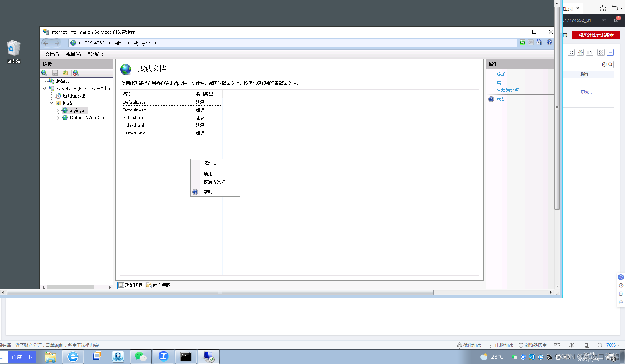625x364 pixels.
Task: Collapse the 网站 sites tree node
Action: click(x=51, y=103)
